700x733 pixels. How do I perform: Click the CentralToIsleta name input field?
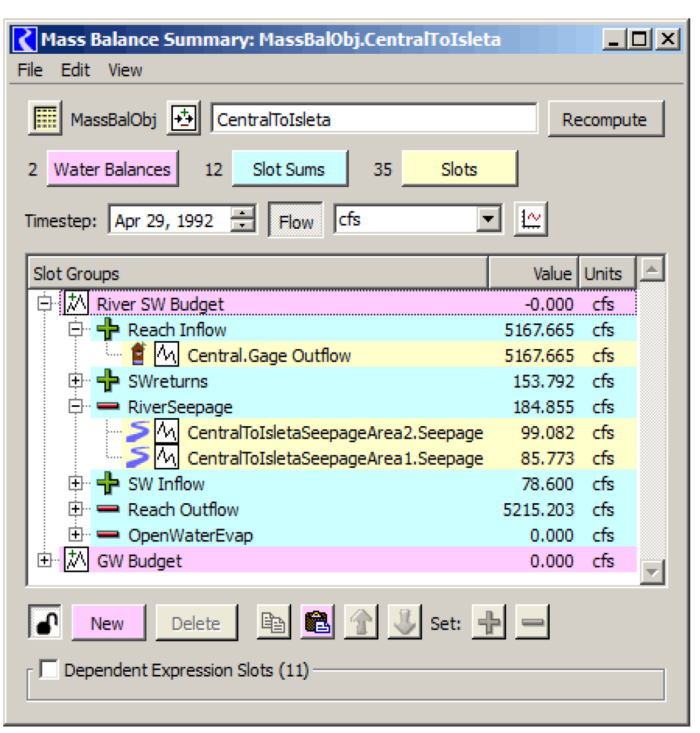pyautogui.click(x=374, y=119)
